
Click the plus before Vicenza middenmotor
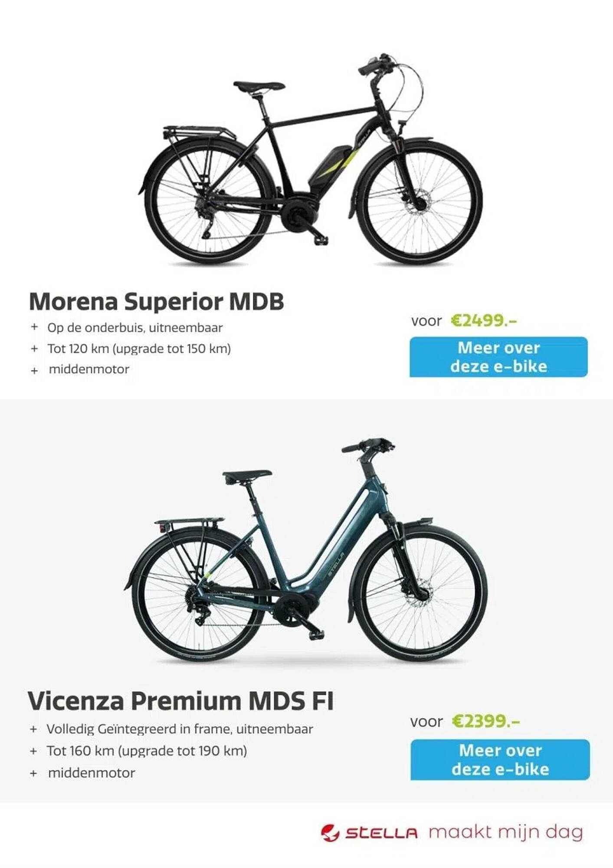point(33,773)
